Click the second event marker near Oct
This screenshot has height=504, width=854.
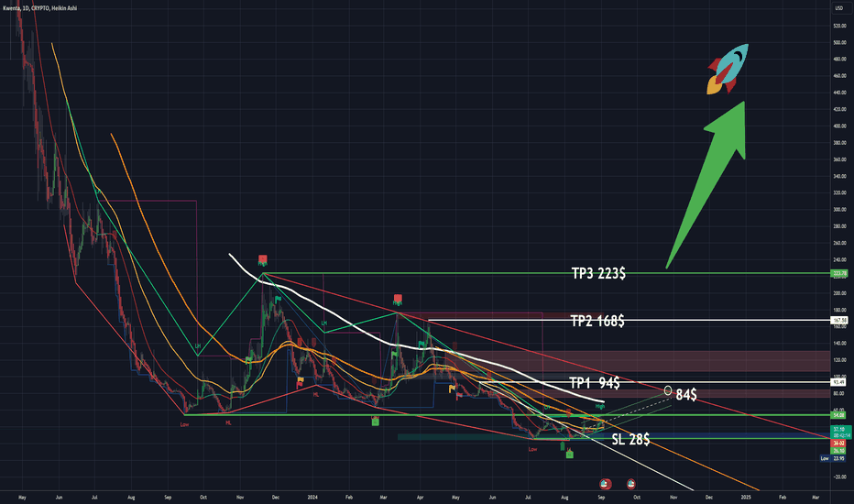coord(630,483)
